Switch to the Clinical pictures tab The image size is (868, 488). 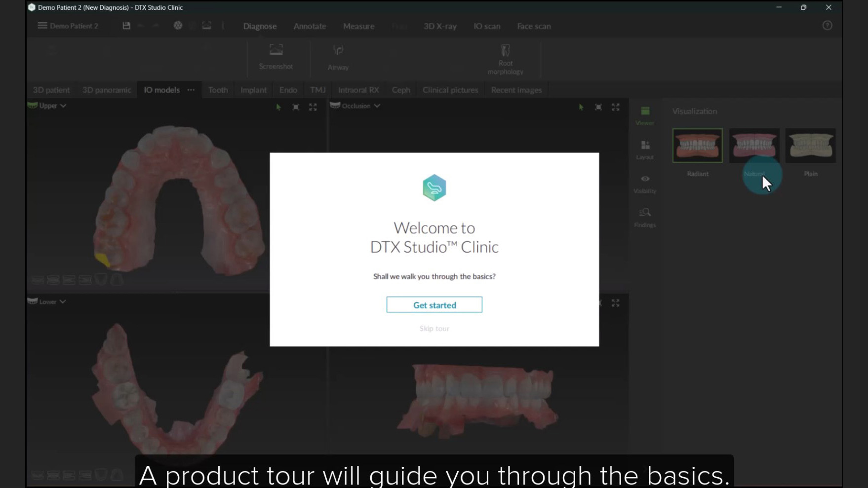[450, 90]
